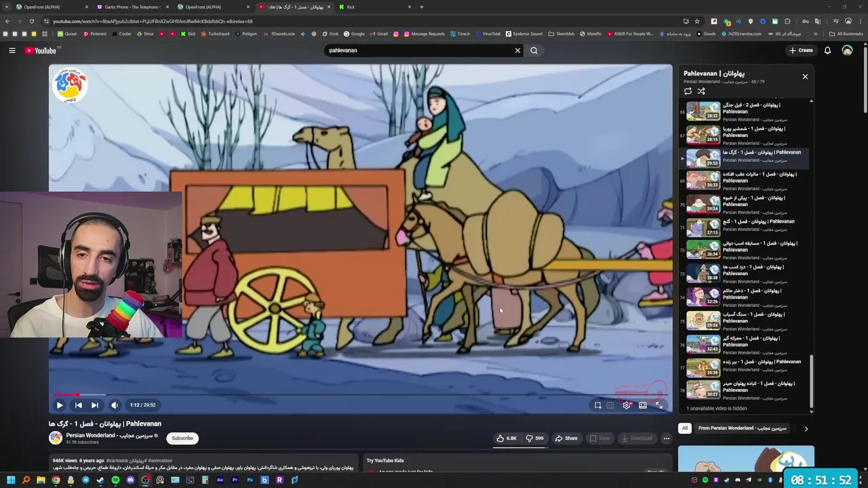Viewport: 868px width, 488px height.
Task: Click the Share button
Action: coord(566,439)
